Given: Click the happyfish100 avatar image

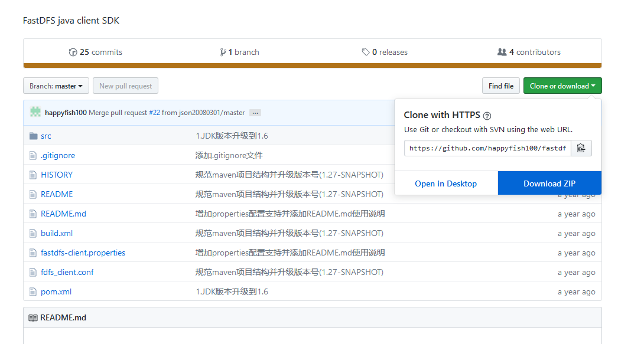Looking at the screenshot, I should tap(35, 112).
